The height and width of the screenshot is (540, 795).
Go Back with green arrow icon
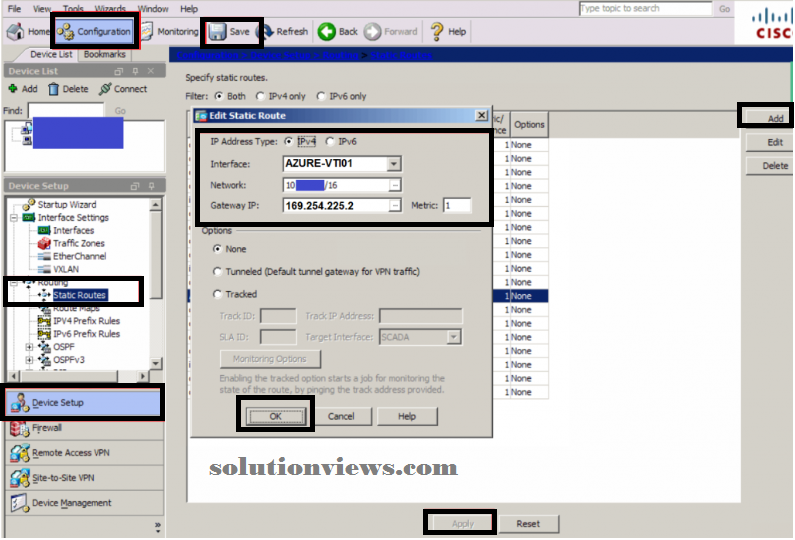[x=327, y=31]
